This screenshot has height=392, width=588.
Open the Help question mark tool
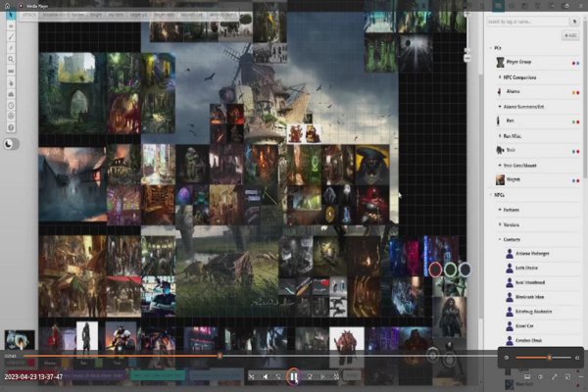pos(11,127)
